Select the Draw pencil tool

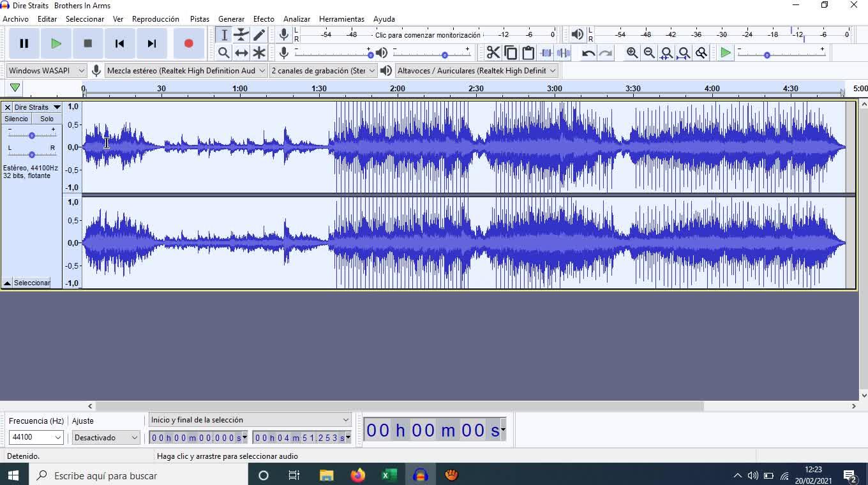click(x=259, y=35)
